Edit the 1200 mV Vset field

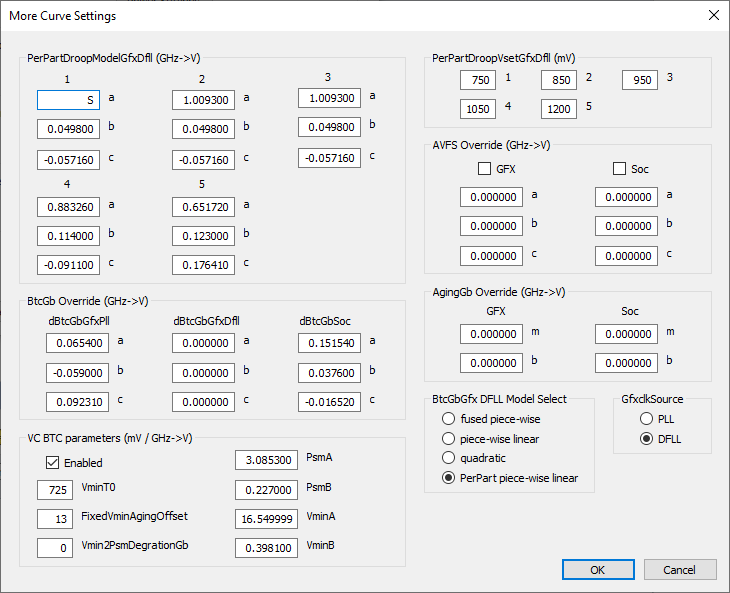[x=559, y=109]
